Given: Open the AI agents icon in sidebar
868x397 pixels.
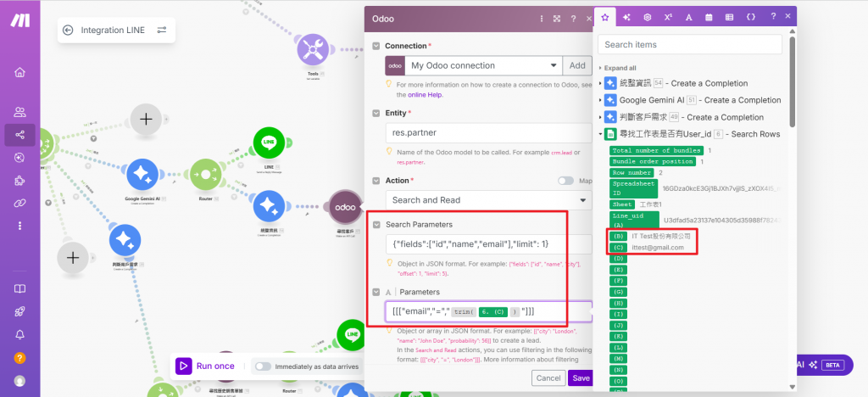Looking at the screenshot, I should click(20, 158).
